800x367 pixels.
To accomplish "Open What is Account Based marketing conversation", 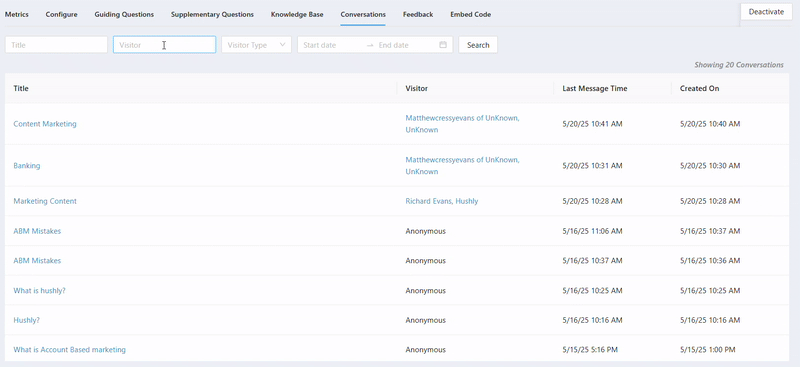I will tap(69, 350).
